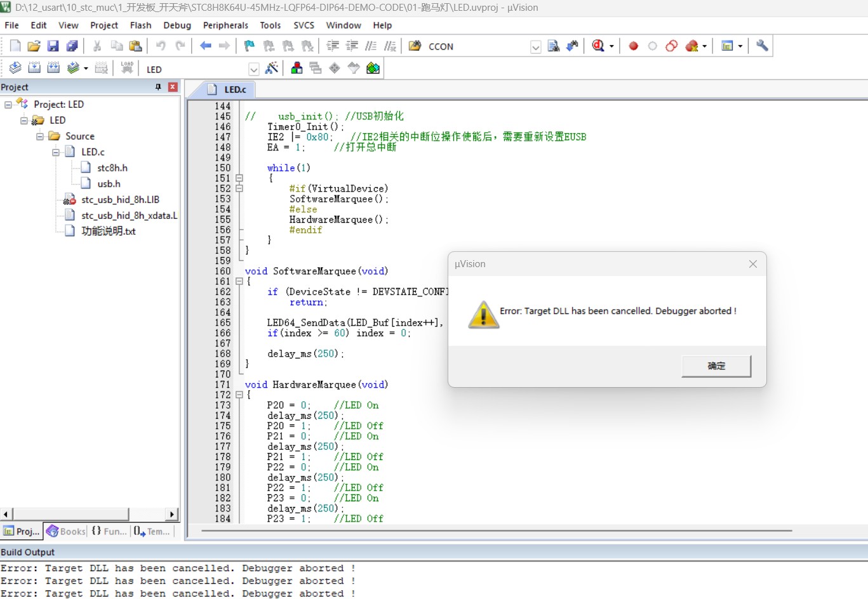Viewport: 868px width, 599px height.
Task: Confirm error dialog with 确定 button
Action: pyautogui.click(x=716, y=366)
